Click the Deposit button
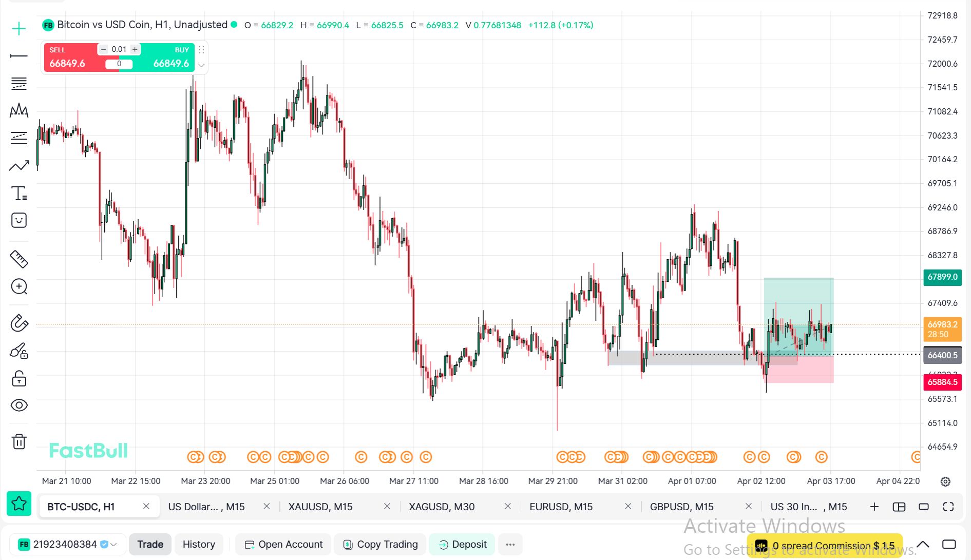971x560 pixels. 462,544
